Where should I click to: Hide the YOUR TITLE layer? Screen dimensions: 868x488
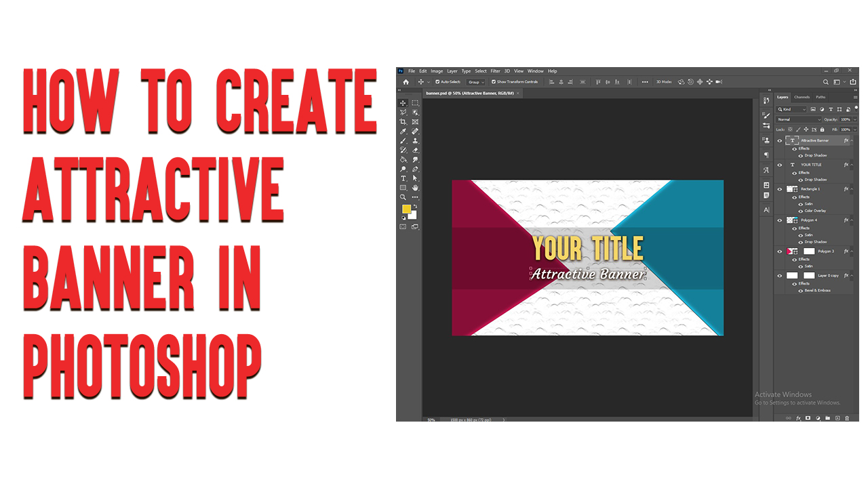pos(780,165)
